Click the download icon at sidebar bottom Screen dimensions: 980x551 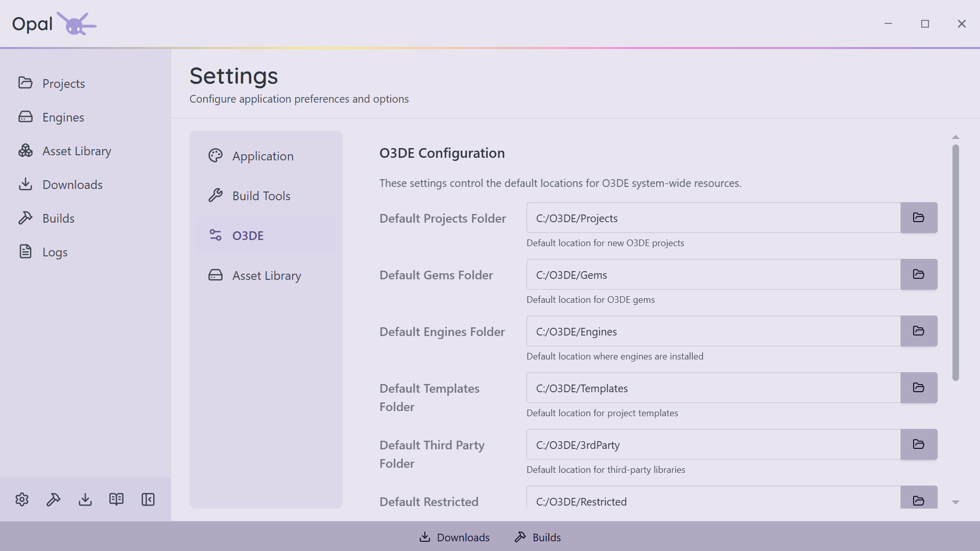[85, 499]
